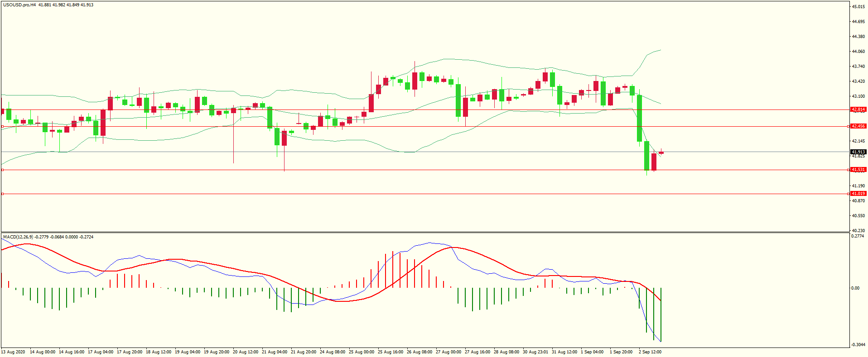The height and width of the screenshot is (357, 868).
Task: Click the 43.100 value on price axis
Action: pyautogui.click(x=858, y=96)
